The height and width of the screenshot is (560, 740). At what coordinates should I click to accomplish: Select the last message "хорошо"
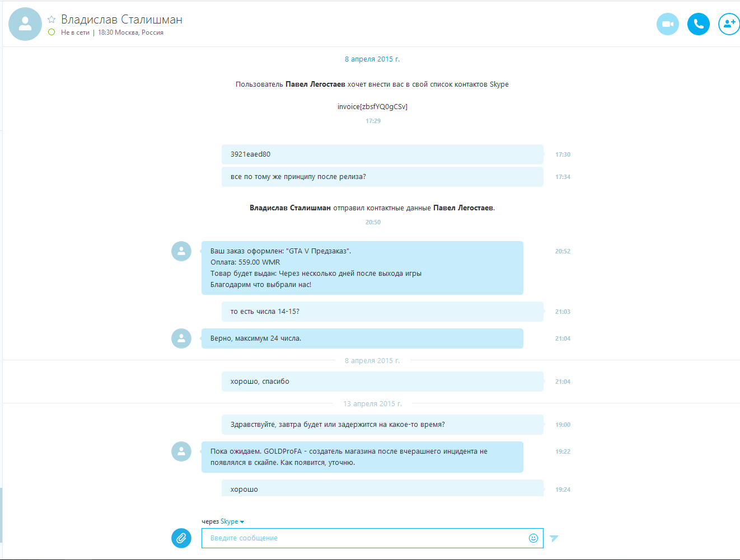tap(382, 488)
